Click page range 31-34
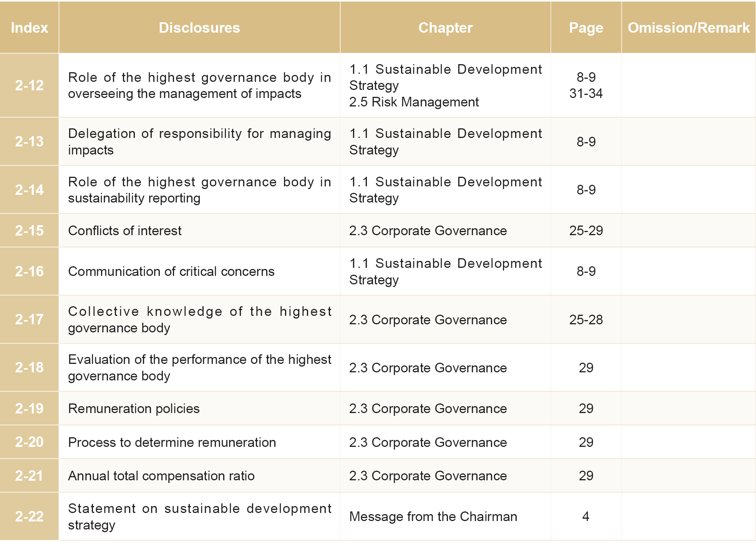Image resolution: width=756 pixels, height=551 pixels. (586, 93)
